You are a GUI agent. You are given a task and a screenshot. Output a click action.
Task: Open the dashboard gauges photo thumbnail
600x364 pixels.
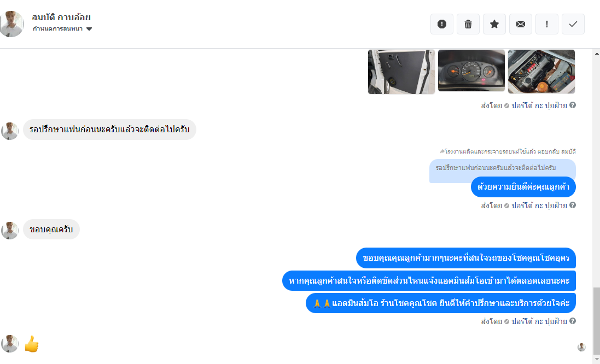coord(471,71)
